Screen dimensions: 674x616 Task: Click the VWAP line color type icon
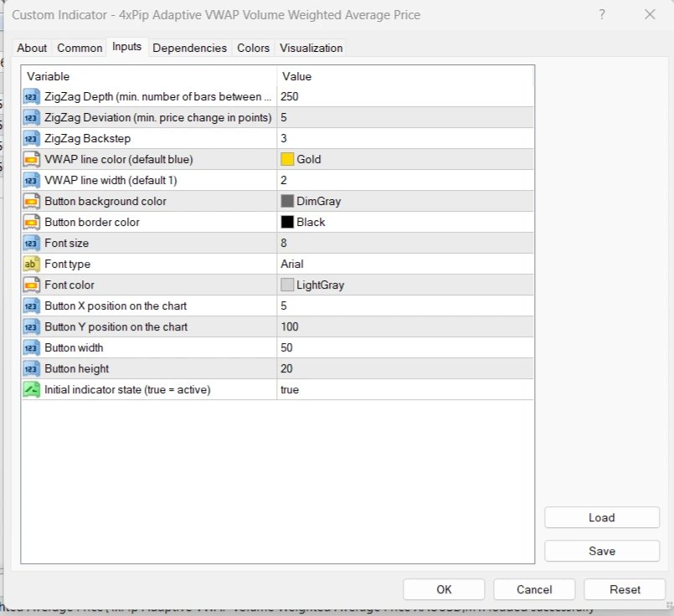32,160
